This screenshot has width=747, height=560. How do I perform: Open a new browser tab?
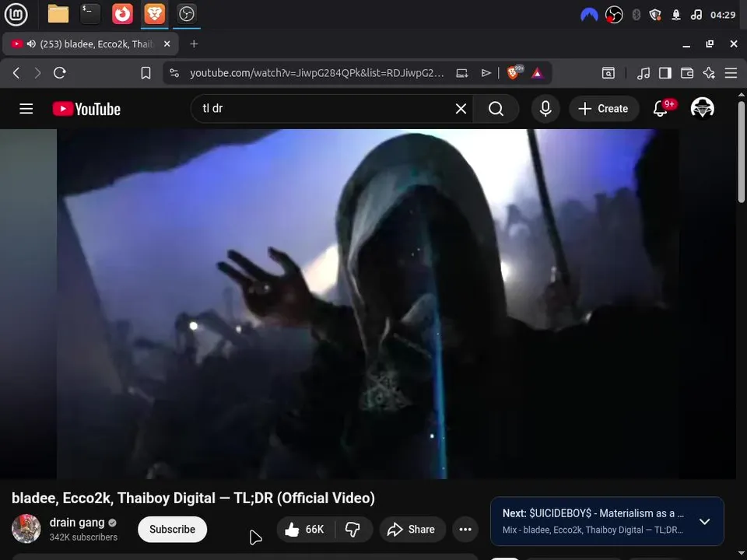coord(194,44)
